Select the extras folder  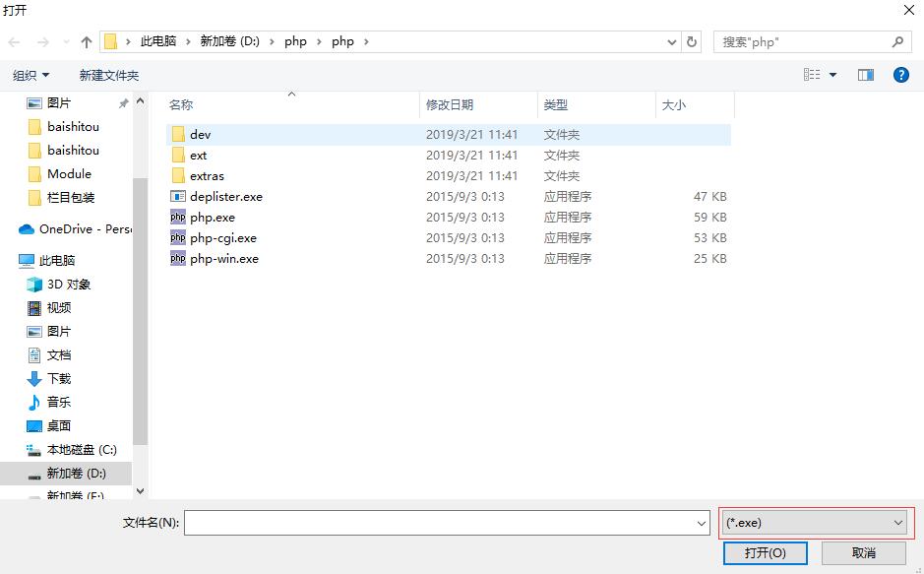click(449, 175)
